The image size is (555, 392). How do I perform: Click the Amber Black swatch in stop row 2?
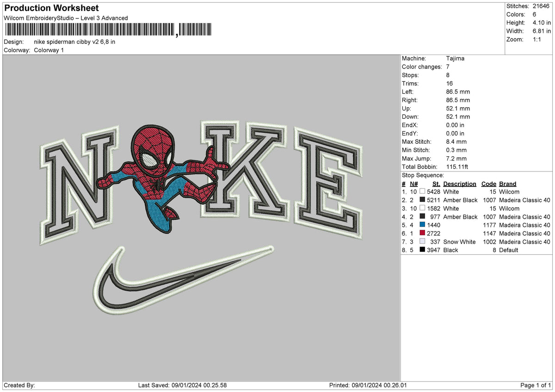(x=422, y=200)
